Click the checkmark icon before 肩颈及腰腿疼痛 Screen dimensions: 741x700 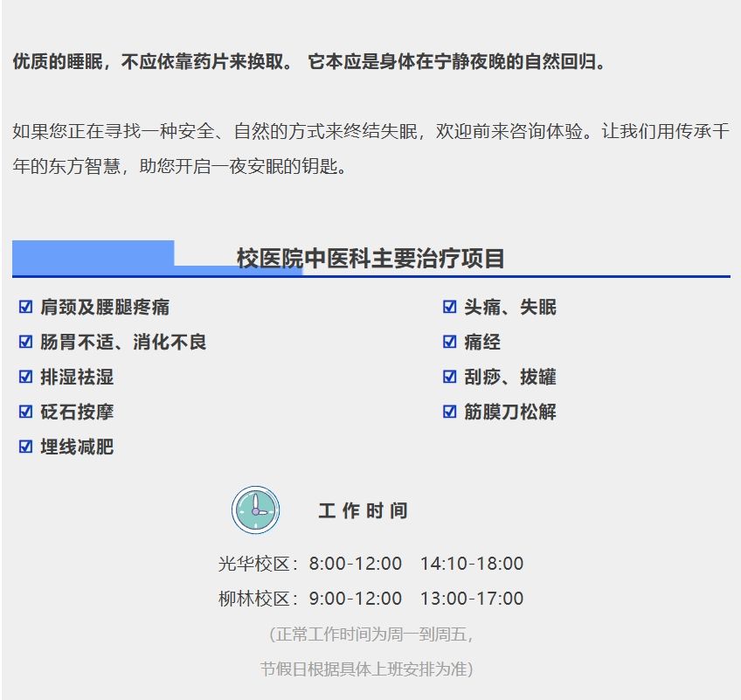click(x=25, y=307)
